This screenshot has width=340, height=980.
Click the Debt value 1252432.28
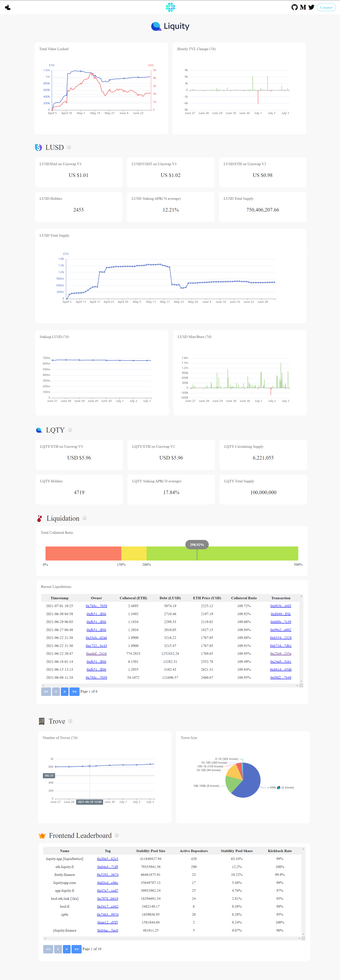click(x=170, y=654)
